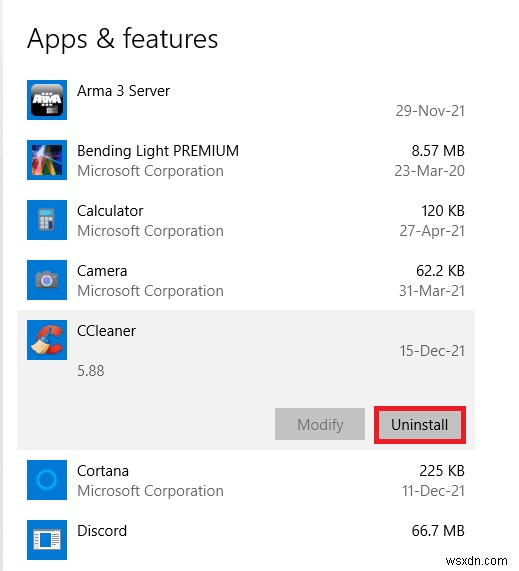
Task: Click the Arma 3 Server app icon
Action: [x=47, y=100]
